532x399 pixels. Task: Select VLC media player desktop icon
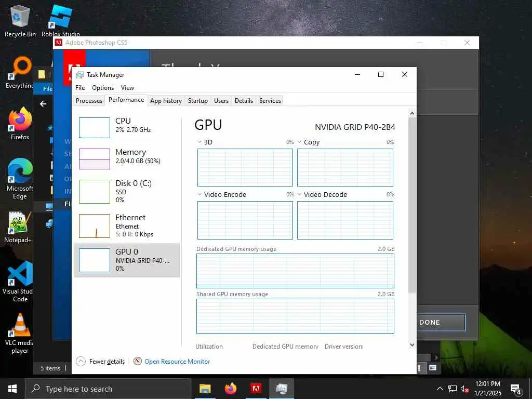click(20, 333)
